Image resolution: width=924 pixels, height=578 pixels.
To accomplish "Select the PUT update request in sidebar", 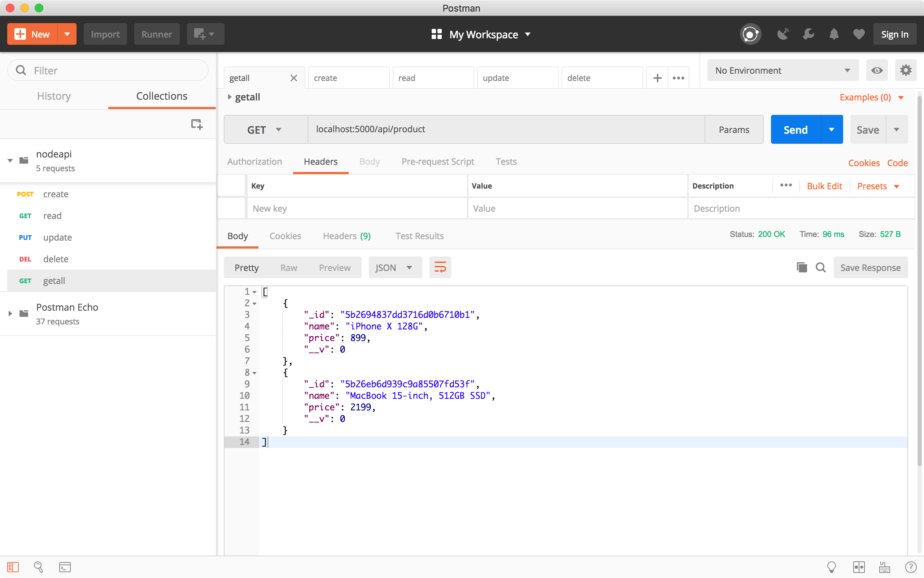I will (x=112, y=237).
